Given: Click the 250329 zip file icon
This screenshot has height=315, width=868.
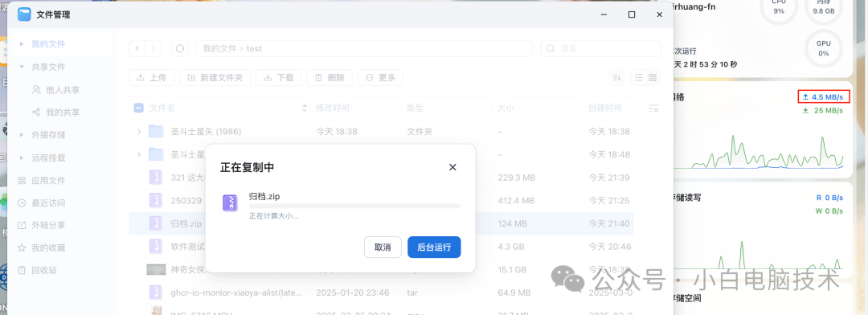Looking at the screenshot, I should click(x=156, y=200).
